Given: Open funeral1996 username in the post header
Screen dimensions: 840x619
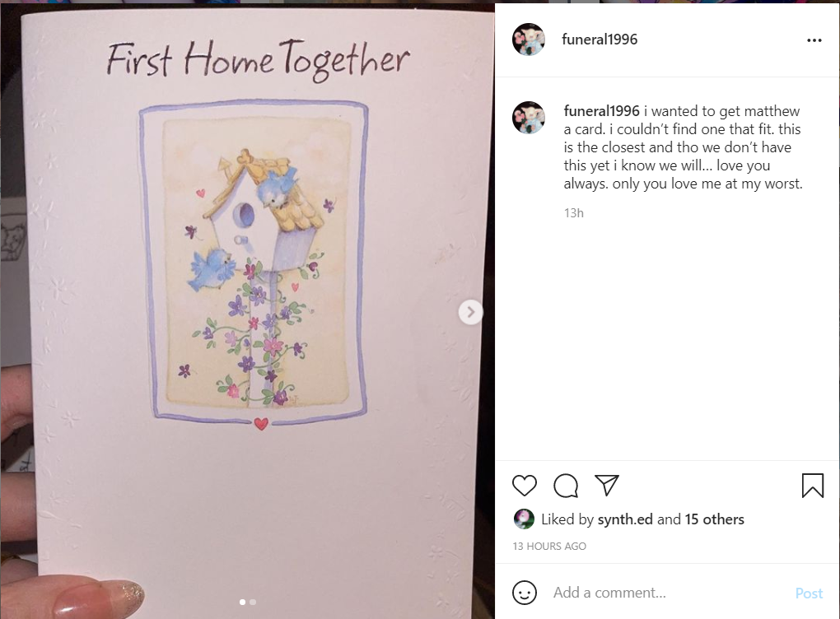Looking at the screenshot, I should [x=600, y=39].
